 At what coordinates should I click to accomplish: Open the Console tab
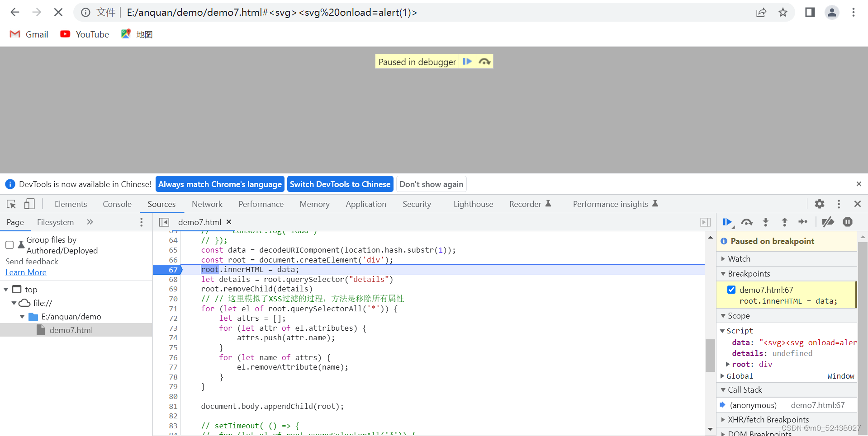(x=117, y=204)
